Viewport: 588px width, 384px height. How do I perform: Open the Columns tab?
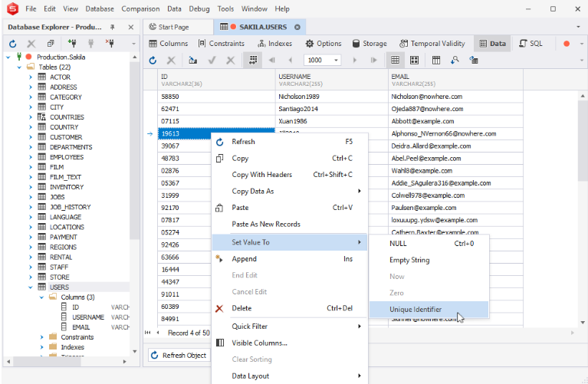169,44
